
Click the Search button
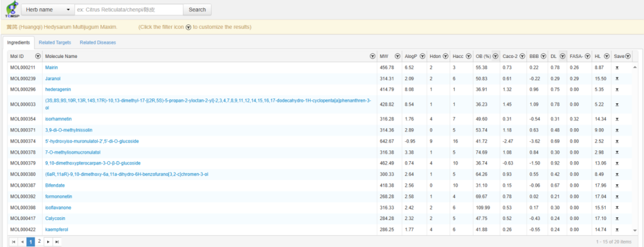point(196,10)
